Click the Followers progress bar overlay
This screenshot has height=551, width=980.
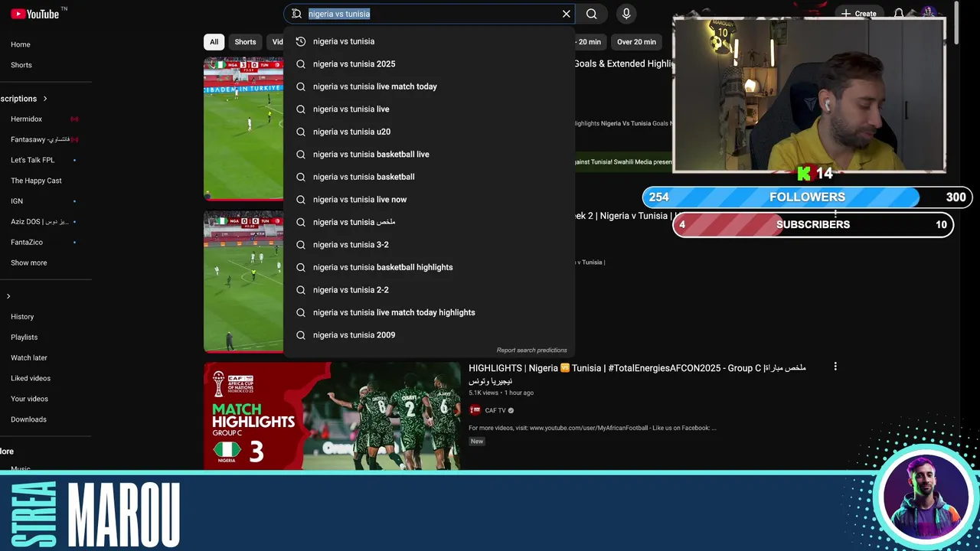click(x=807, y=197)
